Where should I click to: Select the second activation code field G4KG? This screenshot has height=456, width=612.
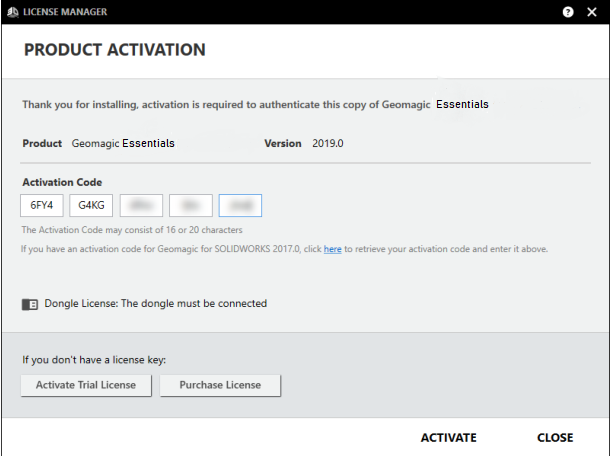[91, 205]
